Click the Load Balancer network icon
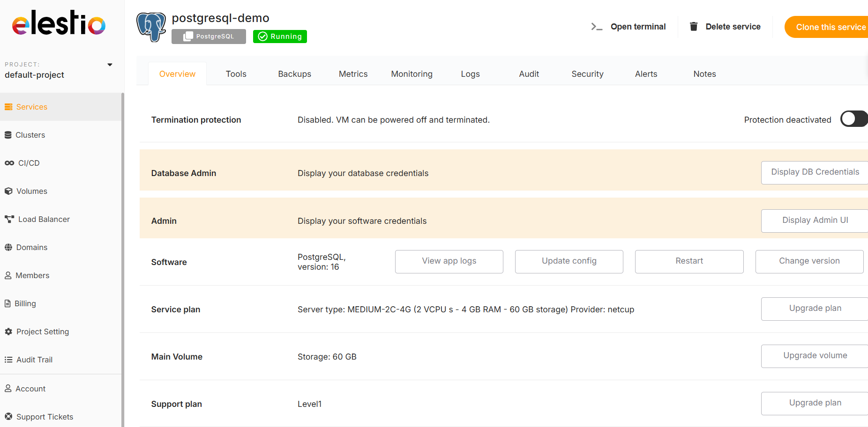 click(9, 219)
